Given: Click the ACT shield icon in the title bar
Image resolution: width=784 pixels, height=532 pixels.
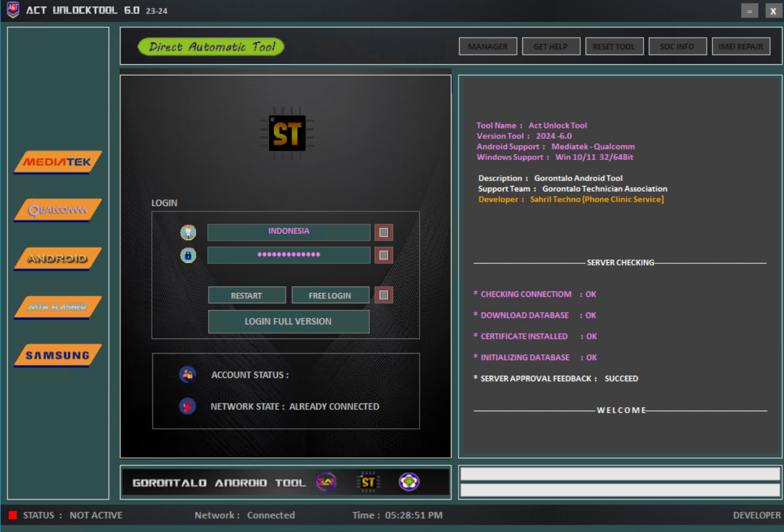Looking at the screenshot, I should pos(13,10).
